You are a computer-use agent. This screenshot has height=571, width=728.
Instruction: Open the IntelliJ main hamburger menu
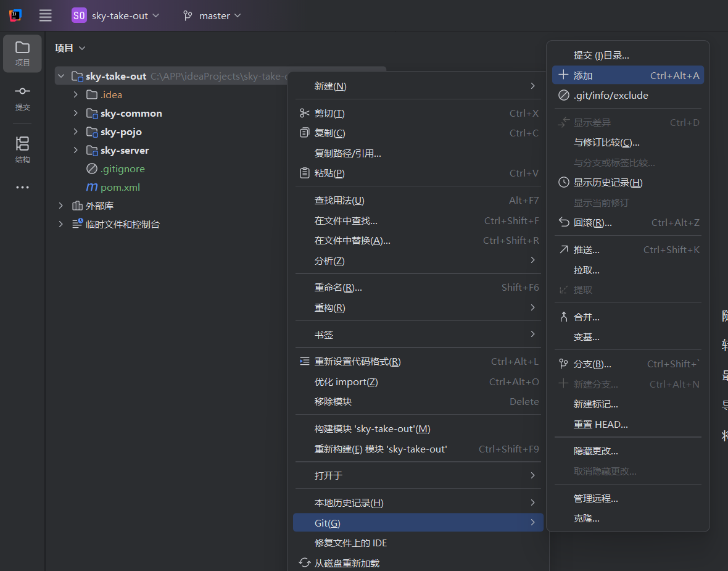45,15
